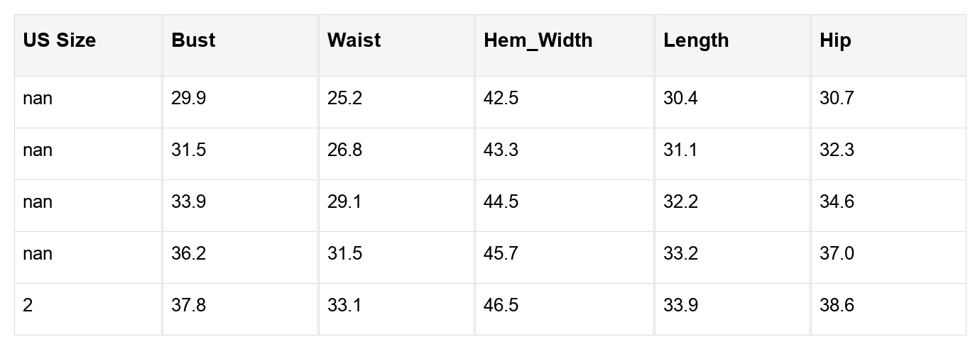
Task: Click the Bust column header
Action: point(193,40)
